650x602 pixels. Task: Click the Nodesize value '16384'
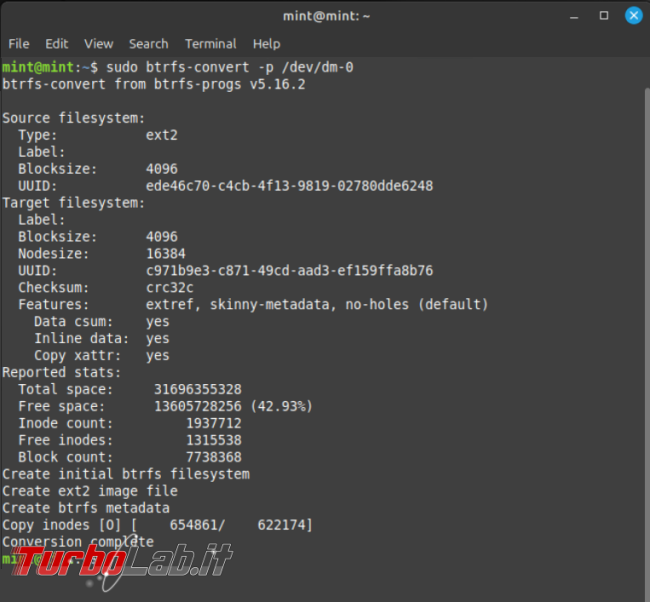(166, 254)
